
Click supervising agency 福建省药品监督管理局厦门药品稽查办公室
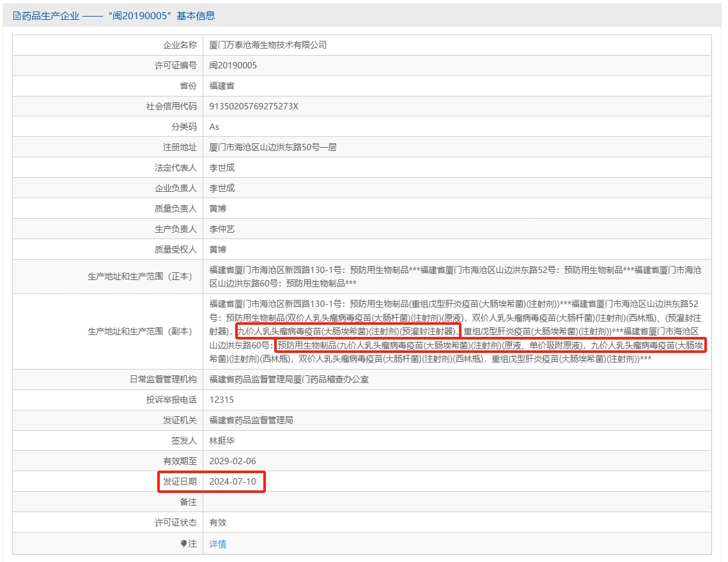(289, 380)
